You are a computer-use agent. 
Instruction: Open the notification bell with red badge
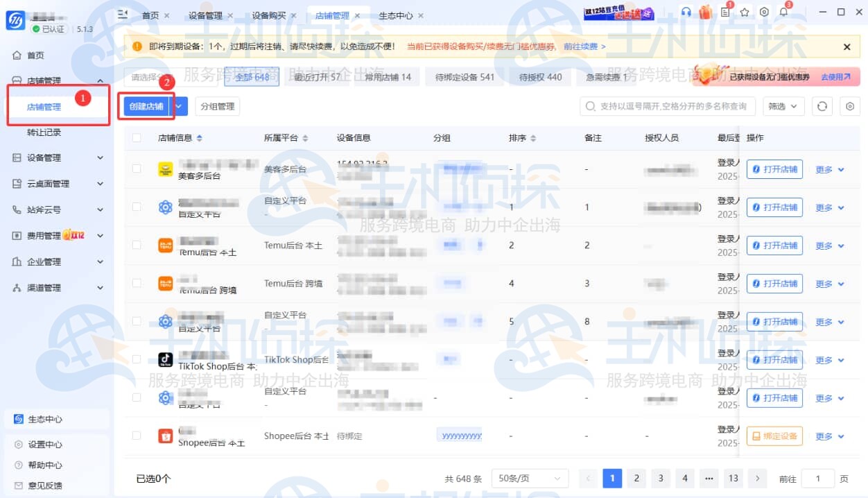[783, 12]
